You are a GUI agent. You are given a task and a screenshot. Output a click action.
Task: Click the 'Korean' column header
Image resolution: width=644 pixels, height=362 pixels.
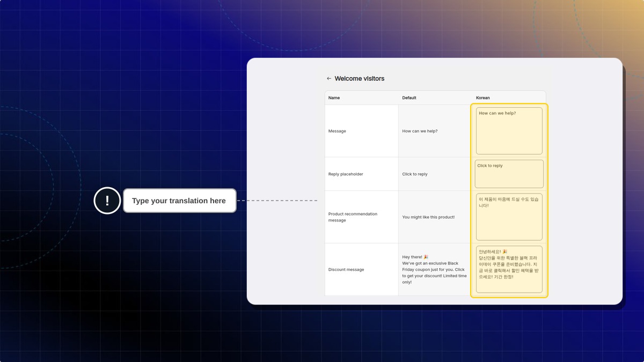(x=483, y=98)
